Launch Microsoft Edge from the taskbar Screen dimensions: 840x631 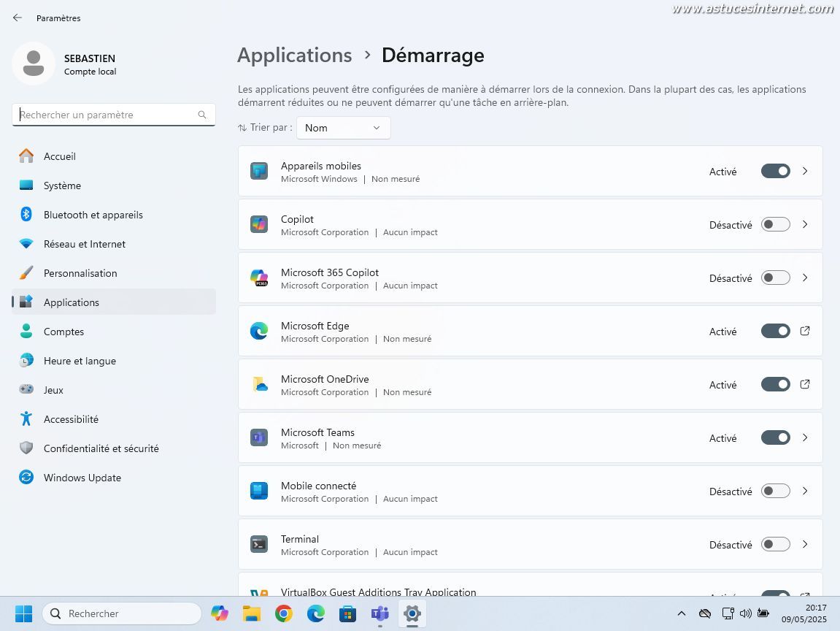coord(316,613)
